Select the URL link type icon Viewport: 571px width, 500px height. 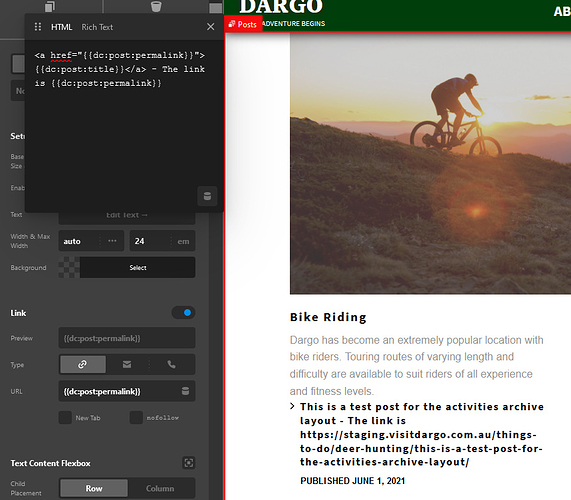83,365
